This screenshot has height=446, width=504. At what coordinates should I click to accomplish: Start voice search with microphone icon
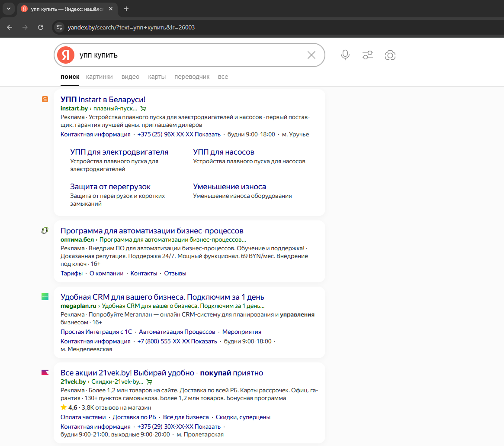click(x=345, y=55)
